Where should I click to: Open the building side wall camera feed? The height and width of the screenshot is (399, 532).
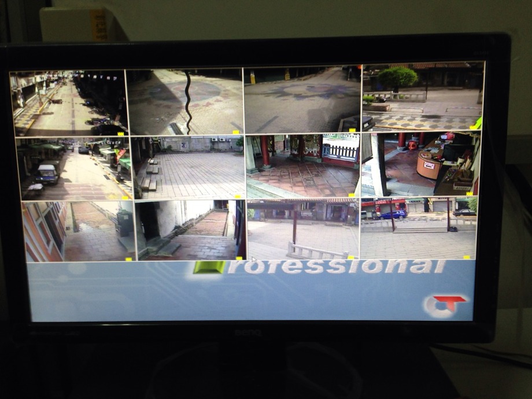point(78,231)
